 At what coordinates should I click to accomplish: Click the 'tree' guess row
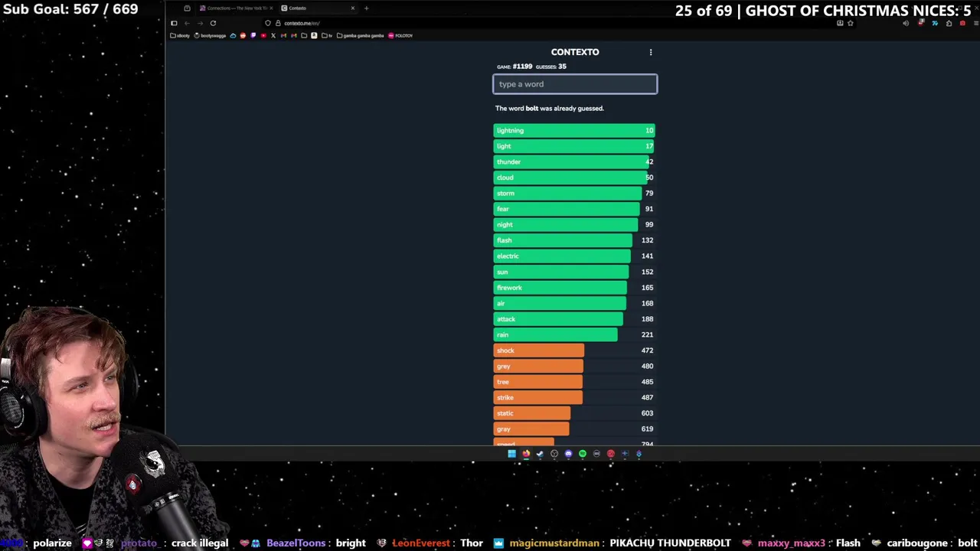574,382
